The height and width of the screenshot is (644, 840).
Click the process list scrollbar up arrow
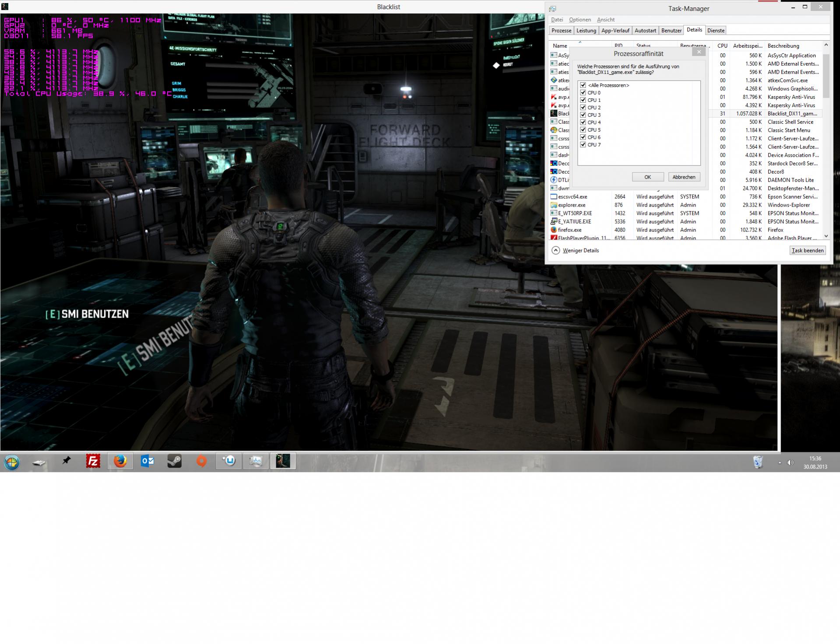[826, 45]
